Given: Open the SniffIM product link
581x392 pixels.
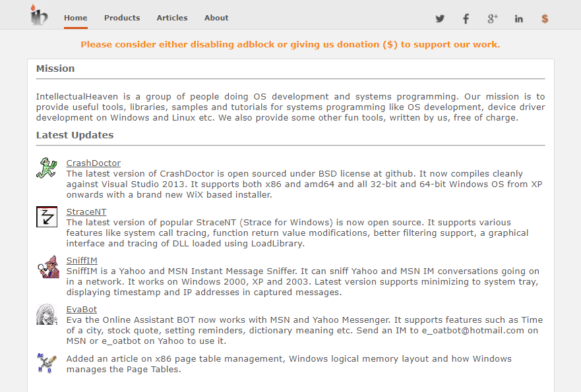Looking at the screenshot, I should tap(82, 261).
